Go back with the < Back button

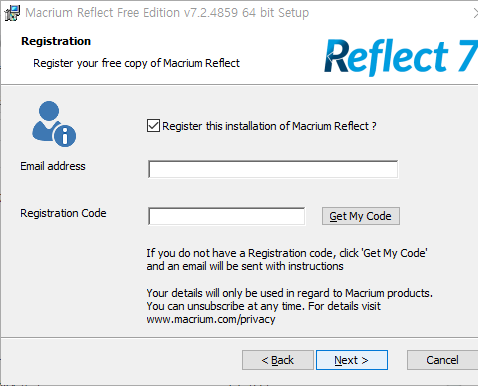tap(278, 360)
